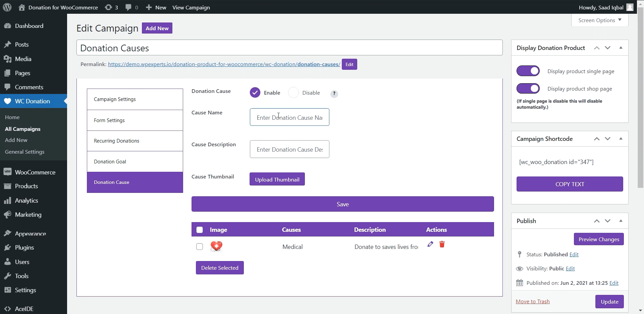This screenshot has height=314, width=644.
Task: Click the Move to Trash link
Action: click(533, 301)
